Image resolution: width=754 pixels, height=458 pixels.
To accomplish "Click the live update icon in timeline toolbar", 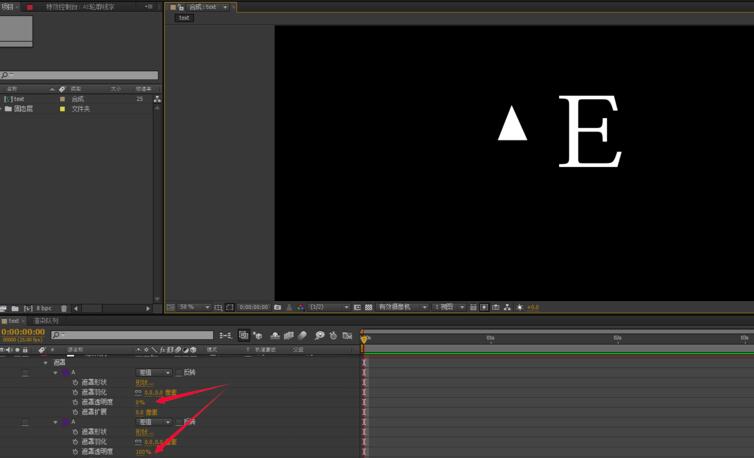I will click(x=244, y=335).
